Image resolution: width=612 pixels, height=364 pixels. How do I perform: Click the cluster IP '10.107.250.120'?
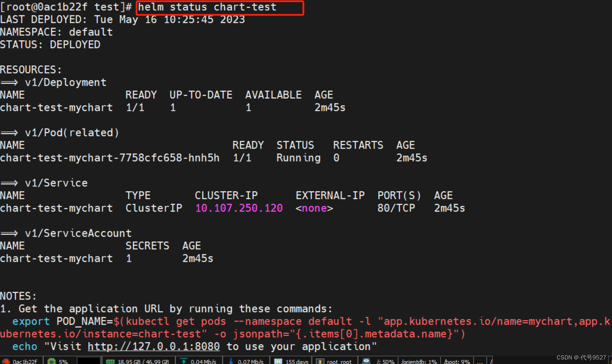point(239,208)
